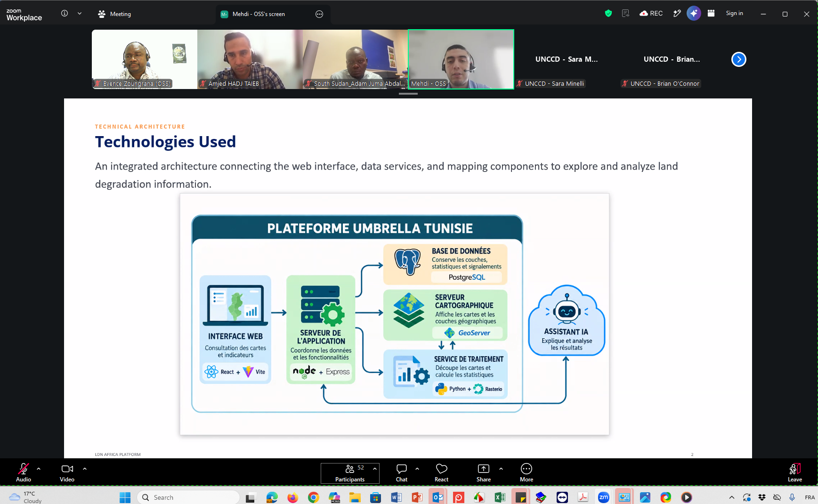Unmute microphone with the Audio button
The image size is (818, 504).
pyautogui.click(x=24, y=472)
